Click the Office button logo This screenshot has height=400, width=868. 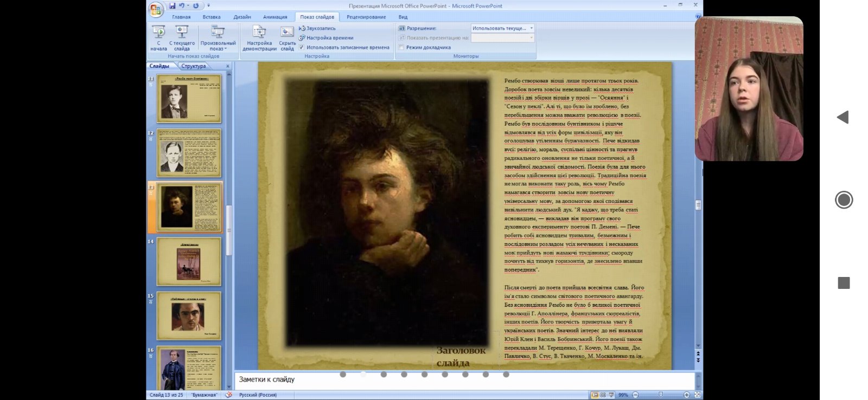tap(156, 9)
